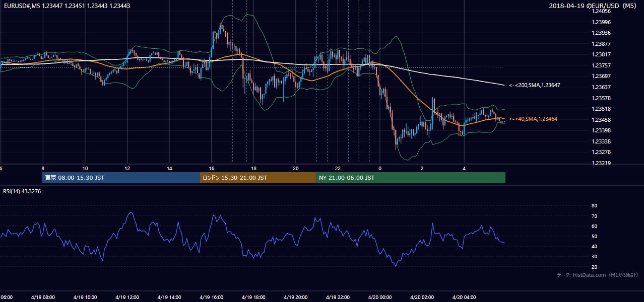Screen dimensions: 644x302
Task: Click price axis label 1.24056
Action: click(602, 11)
